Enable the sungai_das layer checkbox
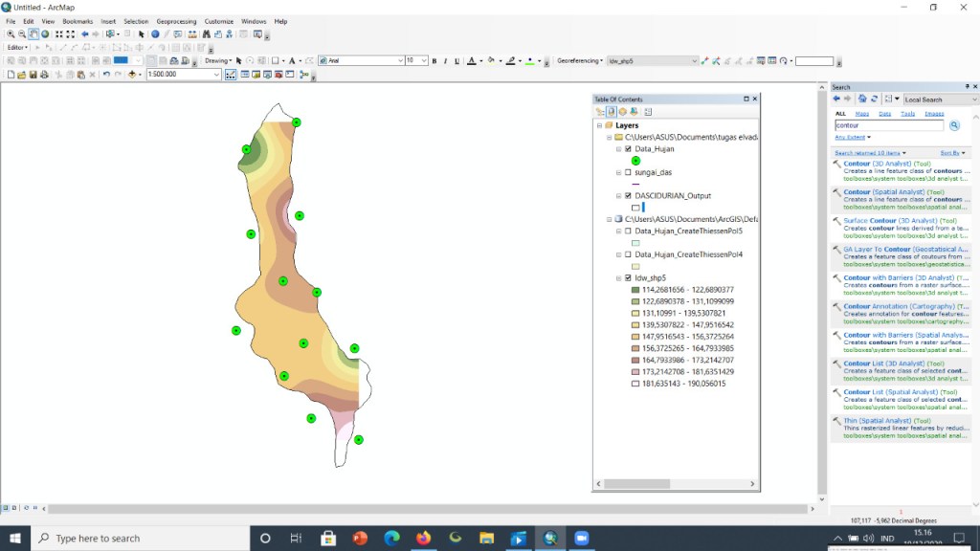 click(x=628, y=172)
